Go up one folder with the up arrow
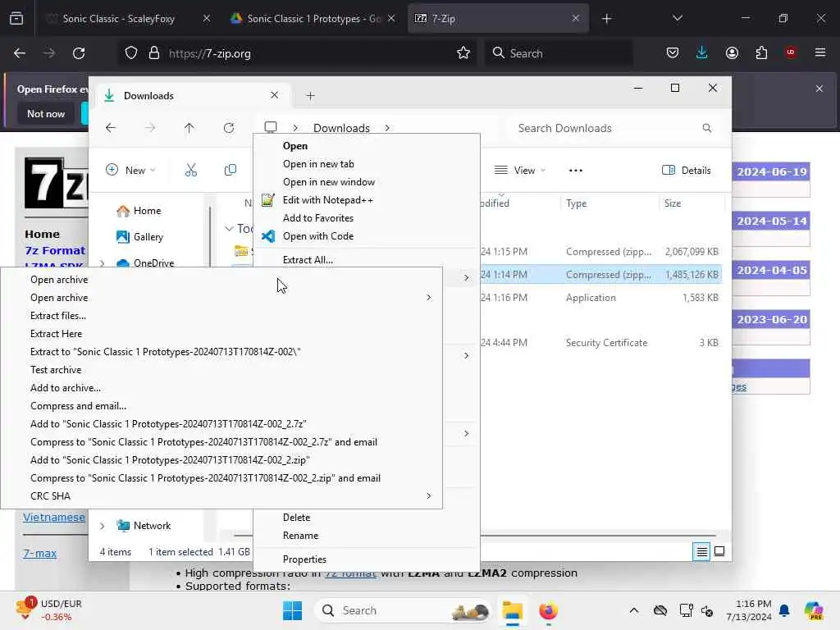The width and height of the screenshot is (840, 630). [x=189, y=128]
